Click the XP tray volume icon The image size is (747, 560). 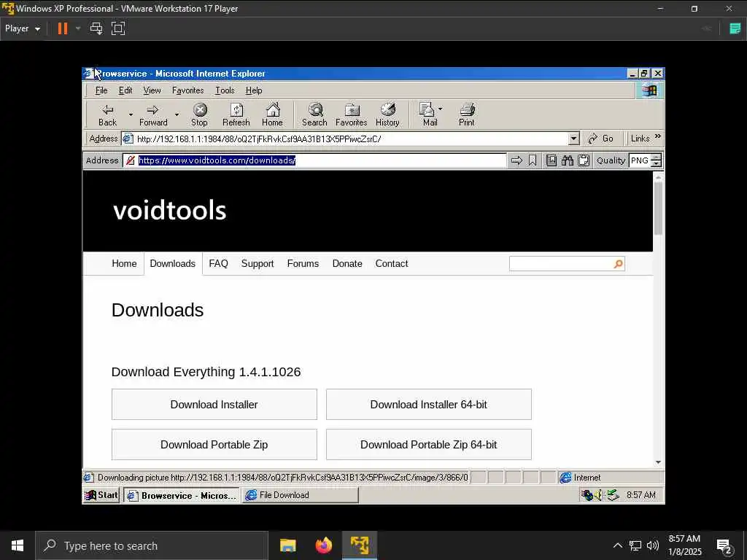598,495
